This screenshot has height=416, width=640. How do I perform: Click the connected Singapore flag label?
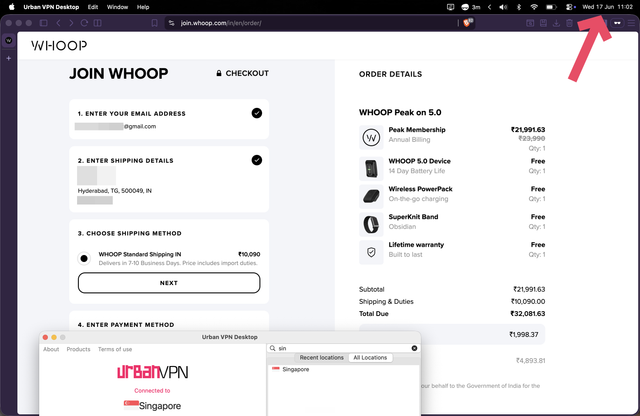coord(153,405)
